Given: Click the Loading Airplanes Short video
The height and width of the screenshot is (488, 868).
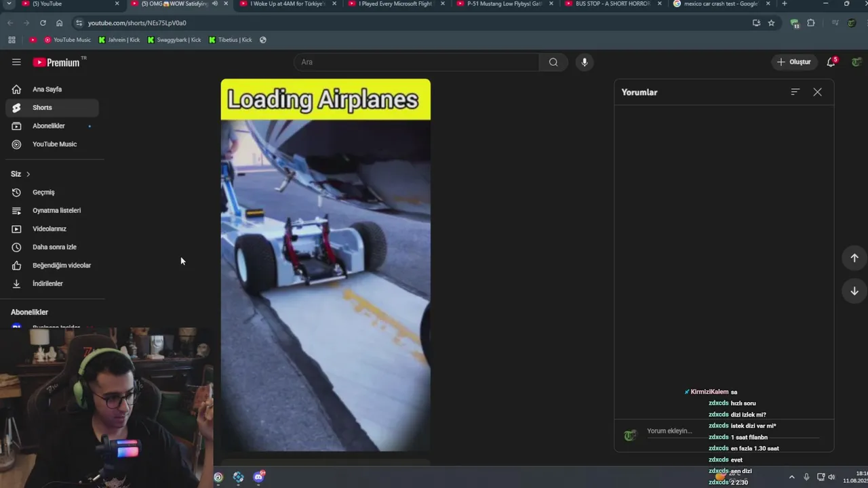Looking at the screenshot, I should pos(325,265).
